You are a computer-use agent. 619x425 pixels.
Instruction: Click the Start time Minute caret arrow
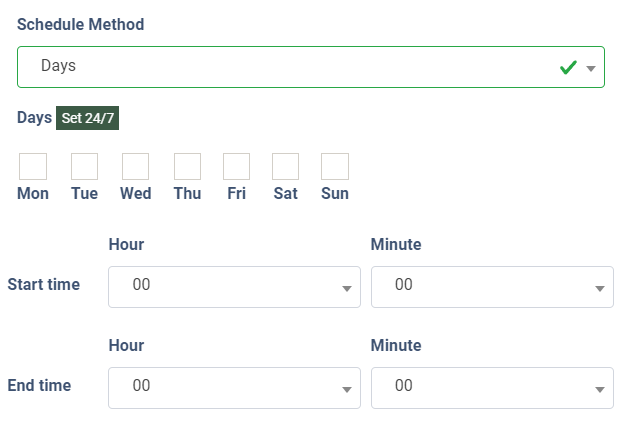coord(600,288)
